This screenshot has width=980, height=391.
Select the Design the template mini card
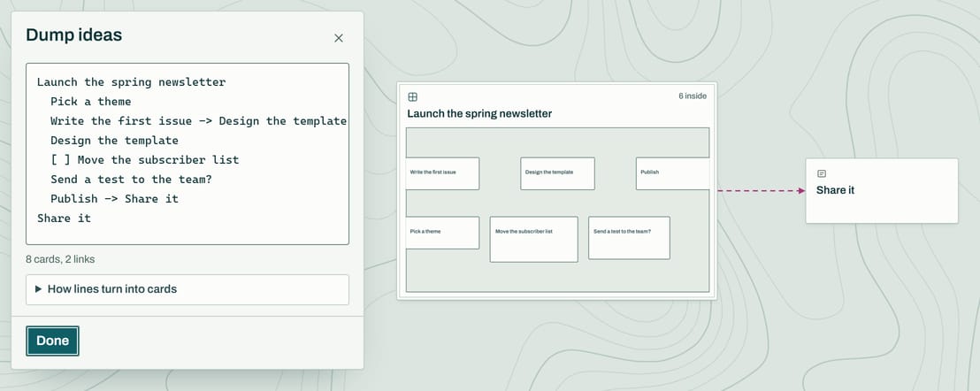point(557,173)
